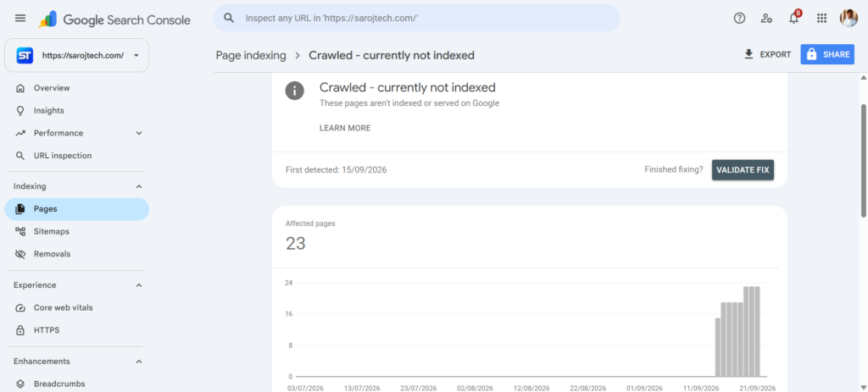Click the 03/07/2026 axis date label
Image resolution: width=868 pixels, height=392 pixels.
pos(307,388)
